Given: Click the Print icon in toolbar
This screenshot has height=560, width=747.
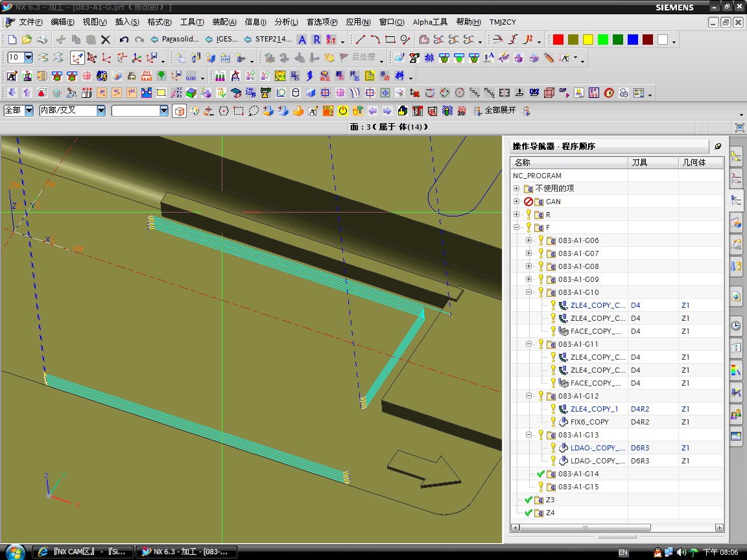Looking at the screenshot, I should tap(41, 40).
